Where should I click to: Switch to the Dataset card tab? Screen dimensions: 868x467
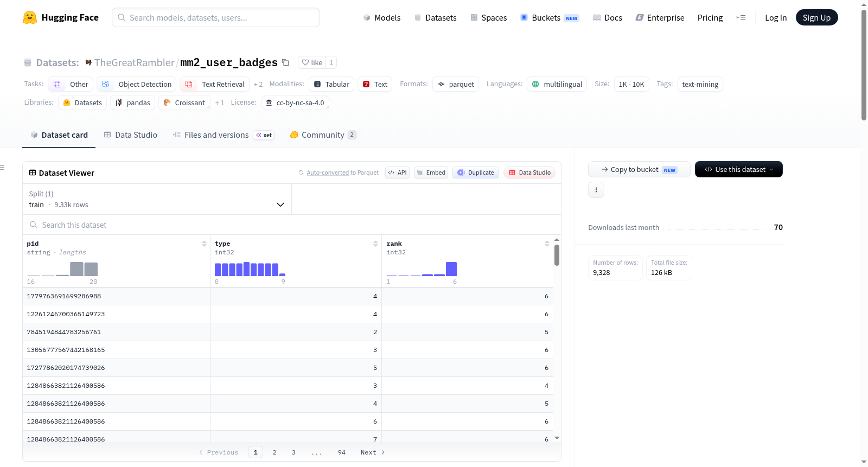click(x=59, y=135)
